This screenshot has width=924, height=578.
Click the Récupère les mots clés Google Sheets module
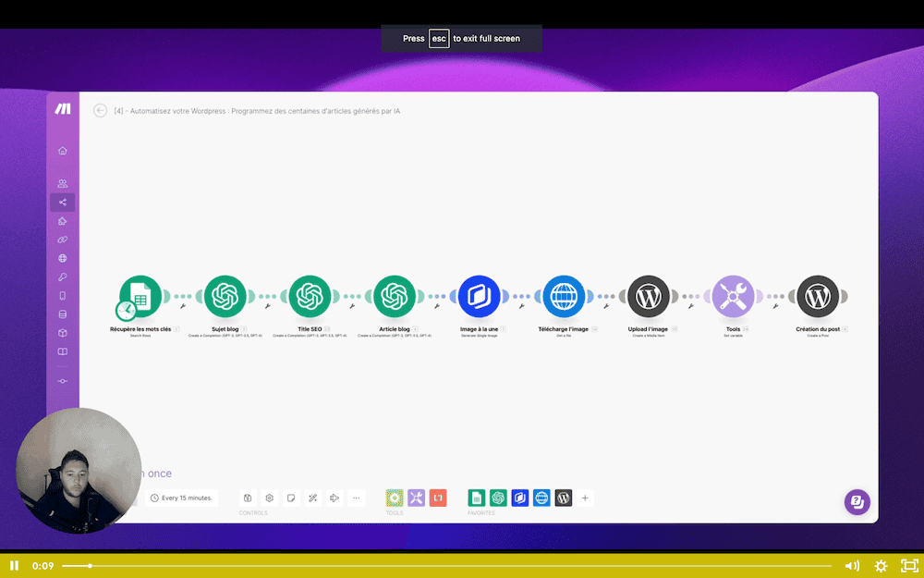141,295
